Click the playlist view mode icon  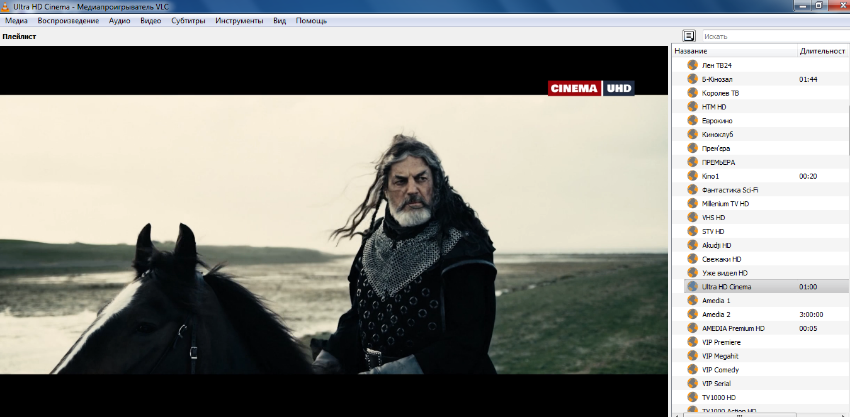point(689,36)
